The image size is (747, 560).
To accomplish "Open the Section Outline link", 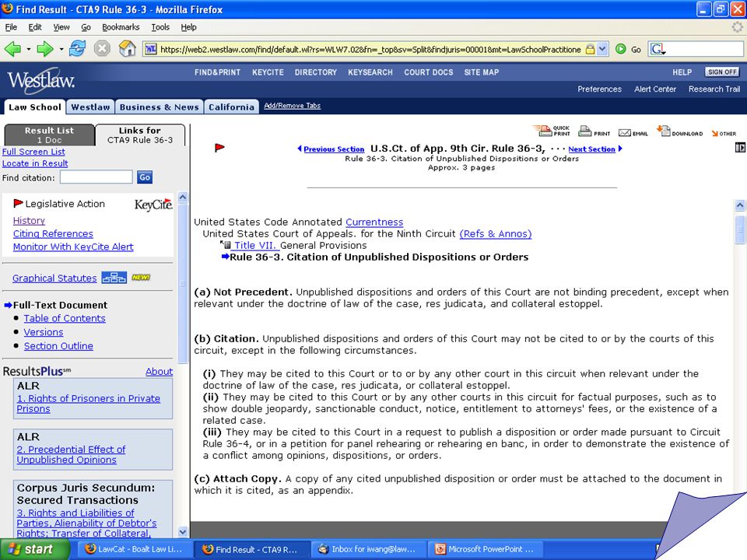I will point(58,345).
